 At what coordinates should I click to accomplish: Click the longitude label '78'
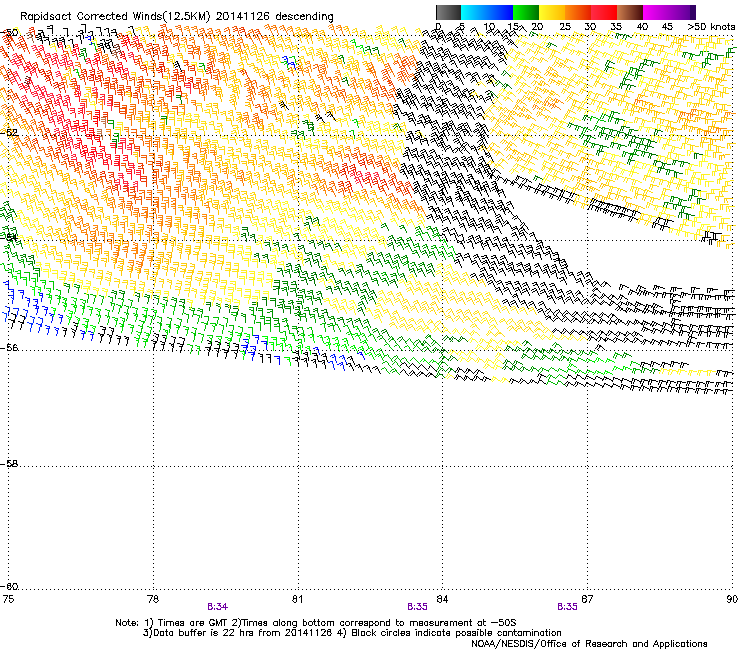(153, 599)
